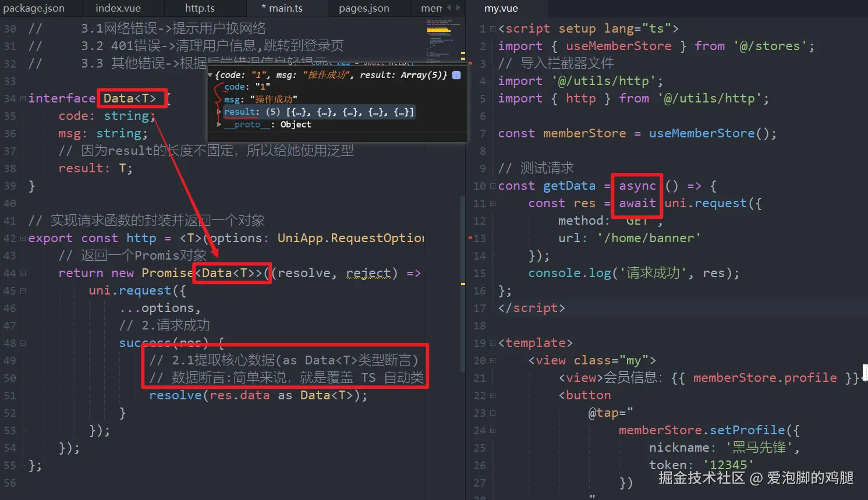Screen dimensions: 868x500
Task: Click the "Array(5)" text in tooltip header
Action: pos(423,75)
